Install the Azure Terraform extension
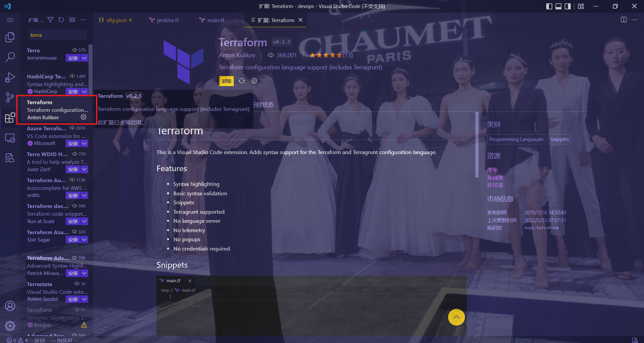644x343 pixels. 73,143
